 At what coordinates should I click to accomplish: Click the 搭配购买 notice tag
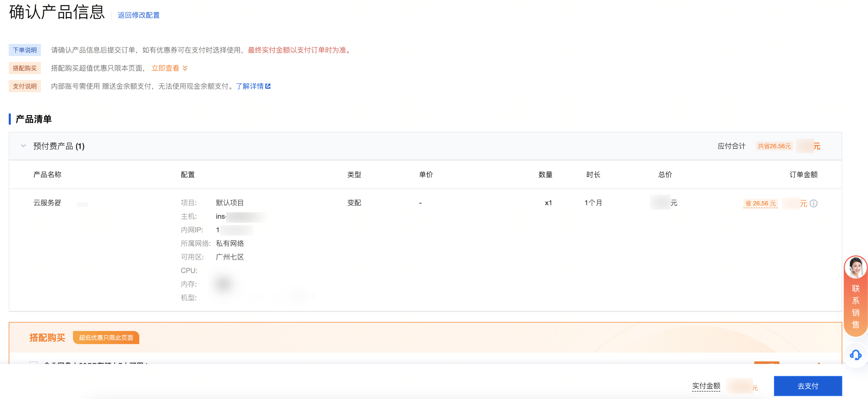[25, 68]
